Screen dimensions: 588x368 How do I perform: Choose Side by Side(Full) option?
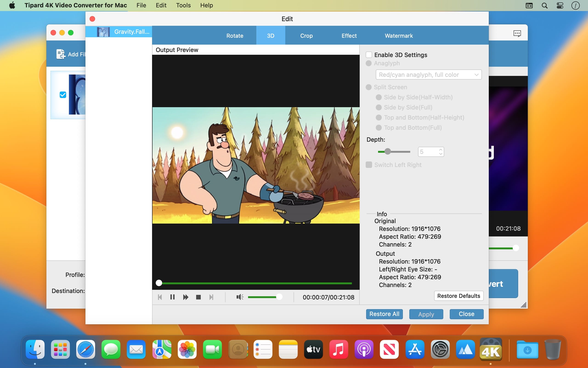[379, 107]
